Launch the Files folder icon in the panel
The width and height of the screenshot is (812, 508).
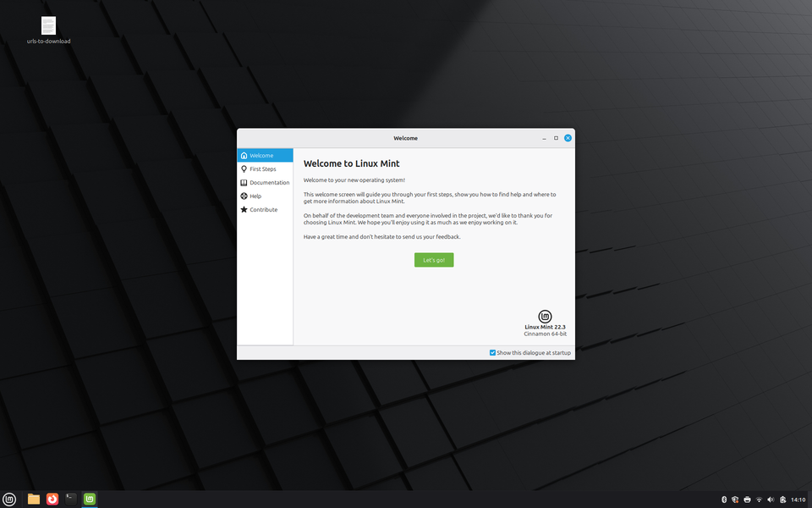point(34,500)
